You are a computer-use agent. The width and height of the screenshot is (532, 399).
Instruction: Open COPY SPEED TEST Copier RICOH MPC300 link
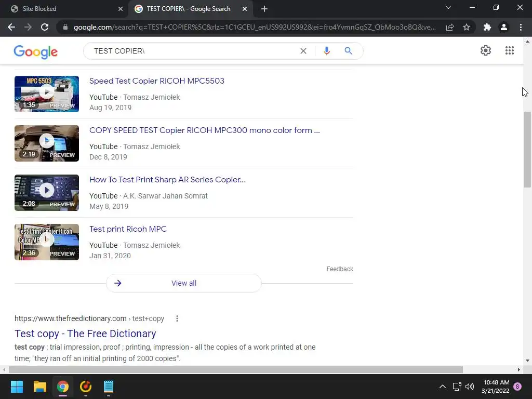[x=205, y=130]
